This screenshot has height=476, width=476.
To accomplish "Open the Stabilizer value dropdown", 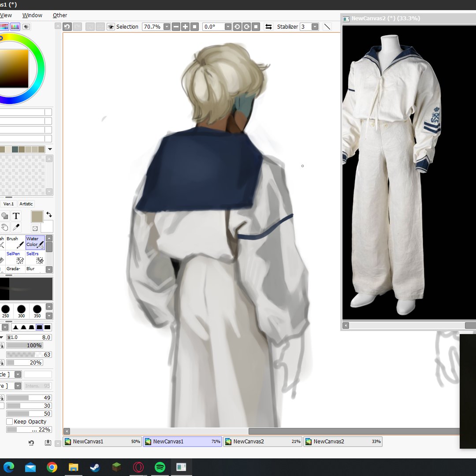I will (315, 27).
